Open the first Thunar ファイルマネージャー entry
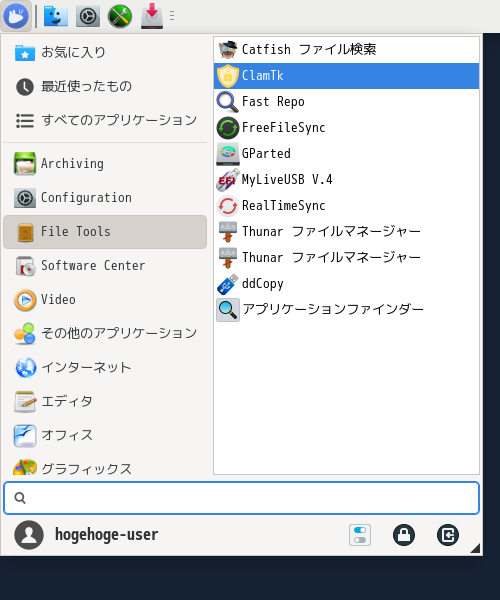 [x=346, y=232]
